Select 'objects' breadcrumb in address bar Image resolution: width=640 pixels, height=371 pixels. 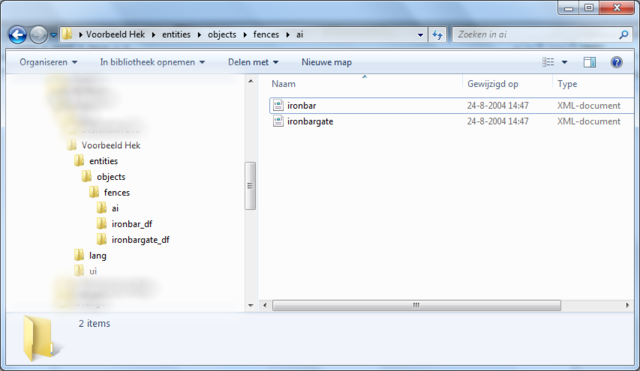tap(222, 35)
